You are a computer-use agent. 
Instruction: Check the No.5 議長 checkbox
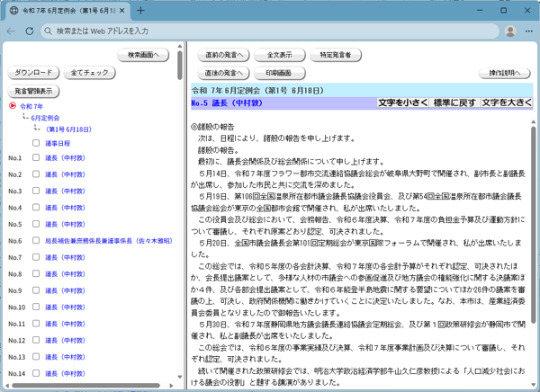[x=36, y=224]
